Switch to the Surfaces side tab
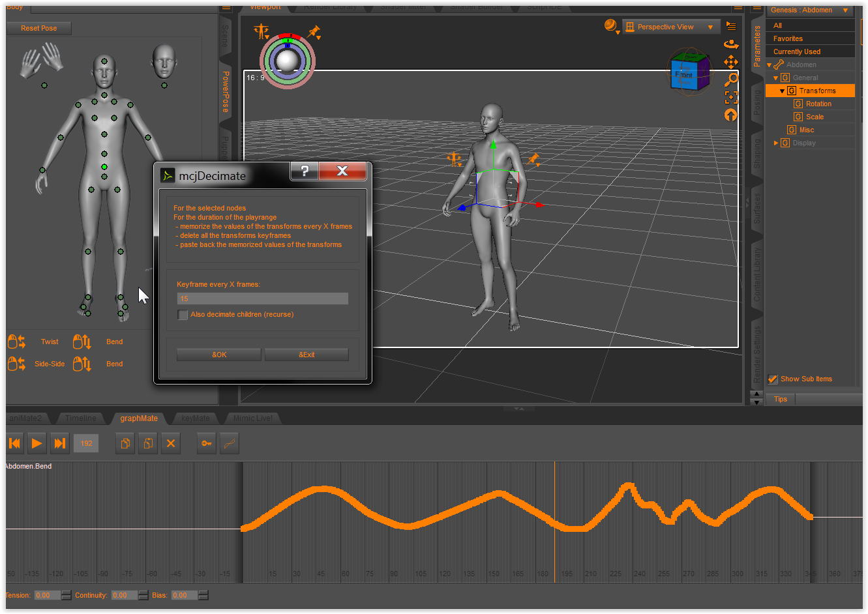The height and width of the screenshot is (614, 868). [757, 209]
